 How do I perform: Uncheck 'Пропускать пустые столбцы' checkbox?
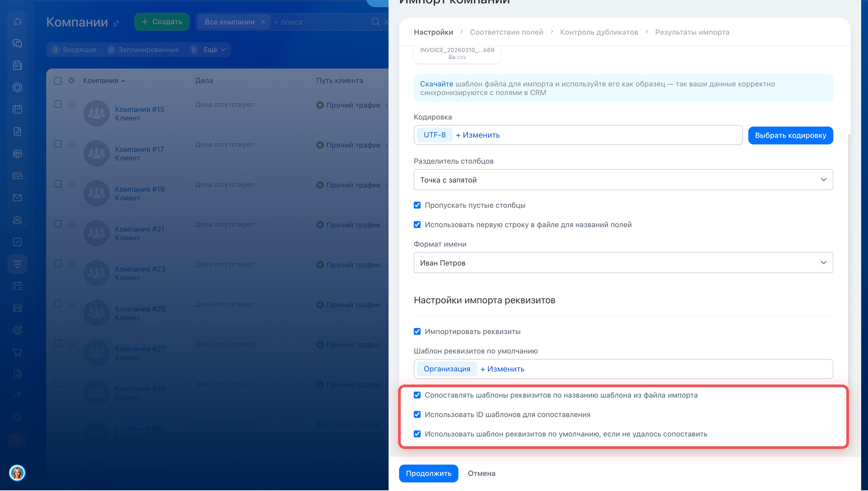417,205
